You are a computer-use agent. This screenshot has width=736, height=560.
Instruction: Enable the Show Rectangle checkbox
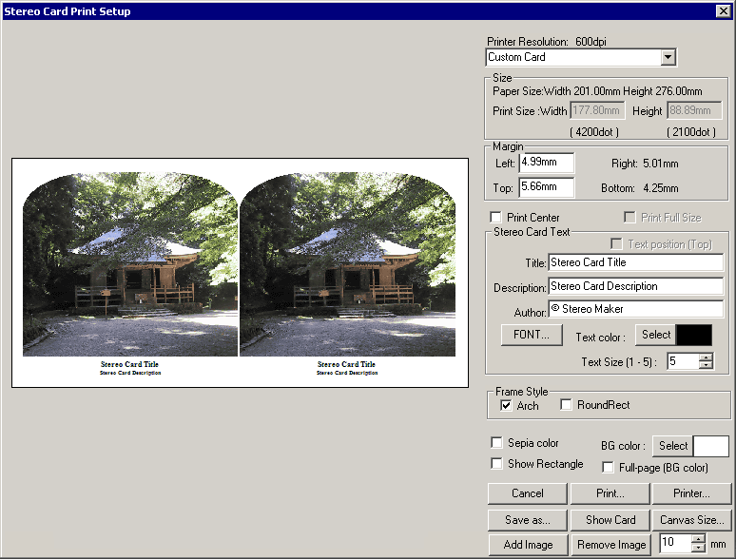(x=496, y=464)
